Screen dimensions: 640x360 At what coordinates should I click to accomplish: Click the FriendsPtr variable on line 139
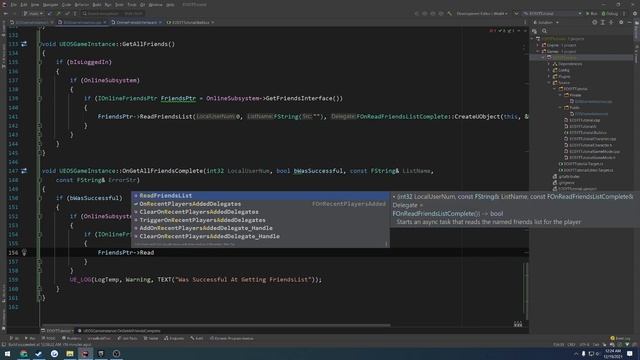178,98
